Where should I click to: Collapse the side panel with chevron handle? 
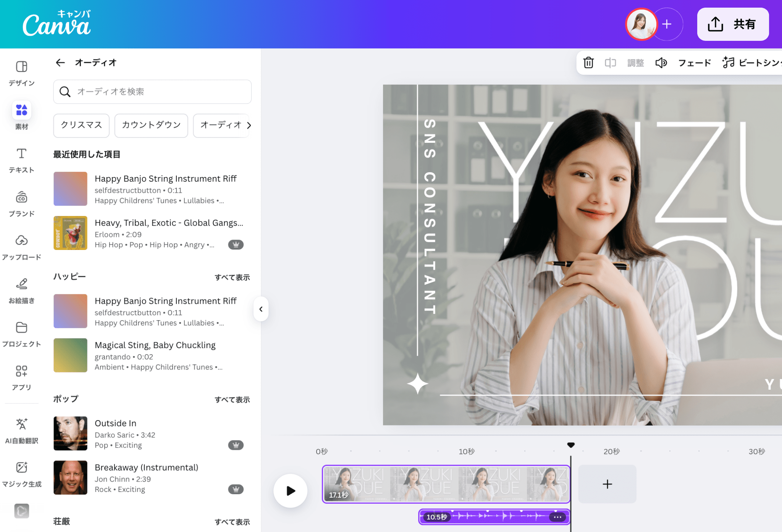pos(261,309)
